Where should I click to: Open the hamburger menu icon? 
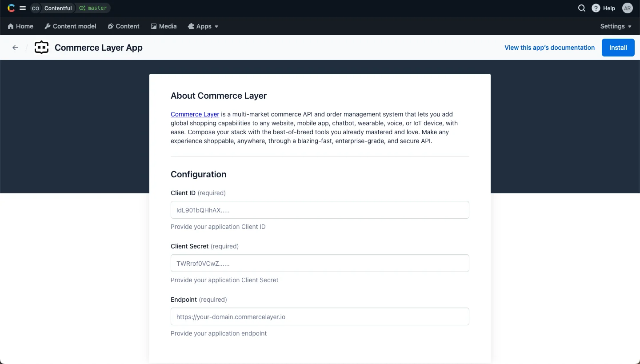pyautogui.click(x=23, y=8)
